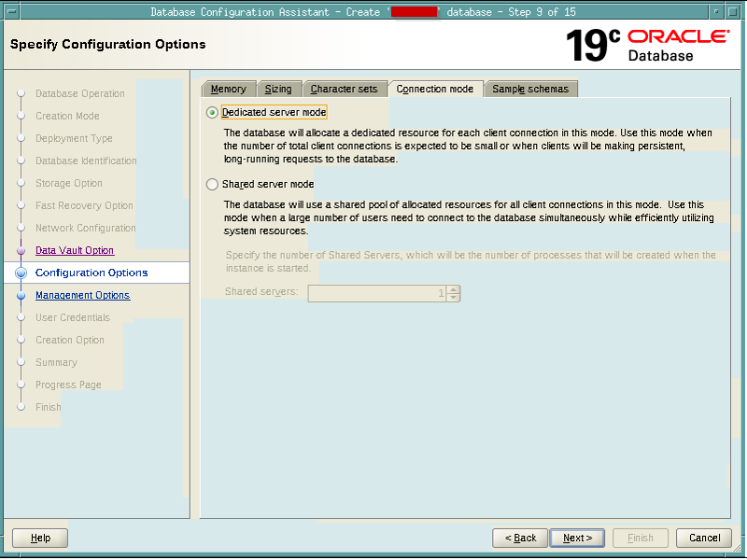This screenshot has height=560, width=747.
Task: Decrease Shared servers value with down arrow
Action: point(454,298)
